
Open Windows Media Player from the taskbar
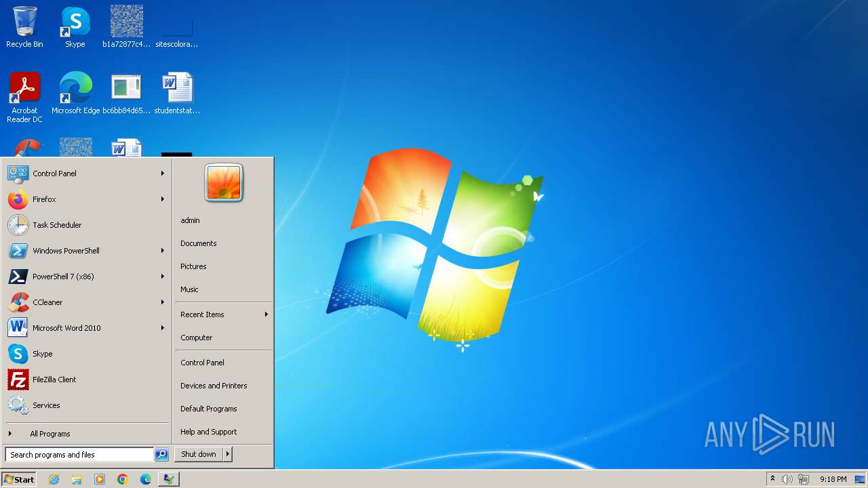100,479
